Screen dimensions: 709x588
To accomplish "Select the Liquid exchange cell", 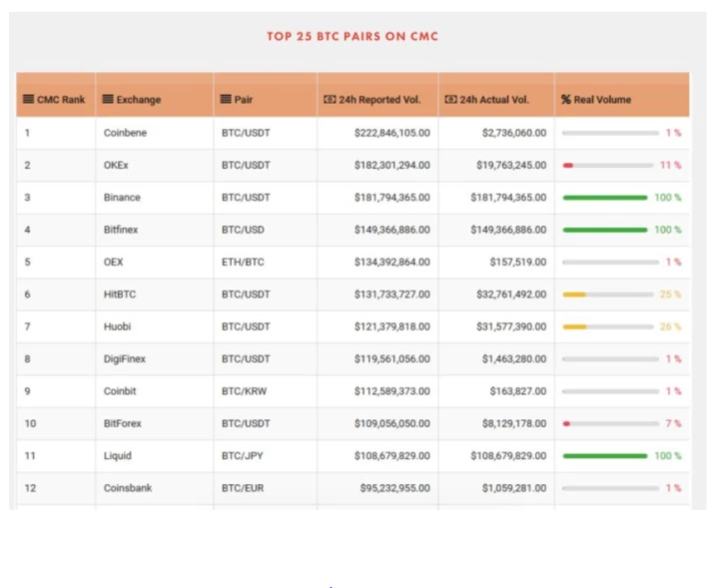I will (155, 456).
